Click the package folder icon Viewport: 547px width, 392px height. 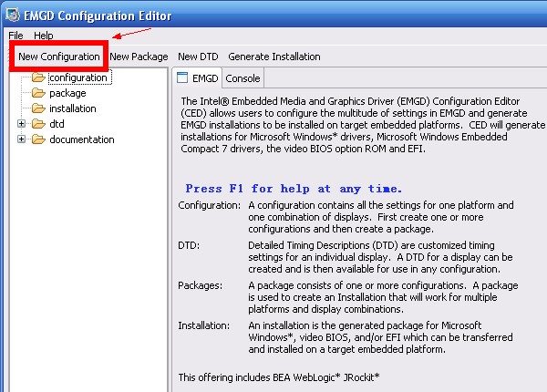pos(38,93)
